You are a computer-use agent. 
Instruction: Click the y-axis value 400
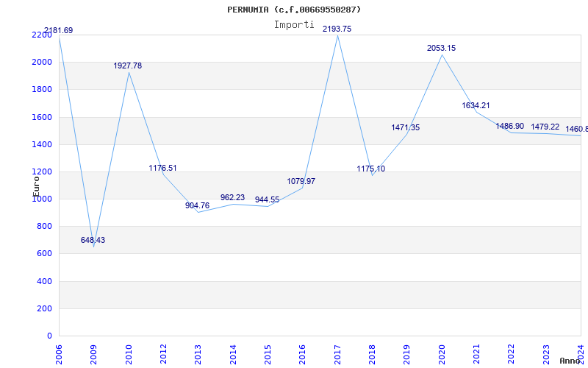[44, 281]
